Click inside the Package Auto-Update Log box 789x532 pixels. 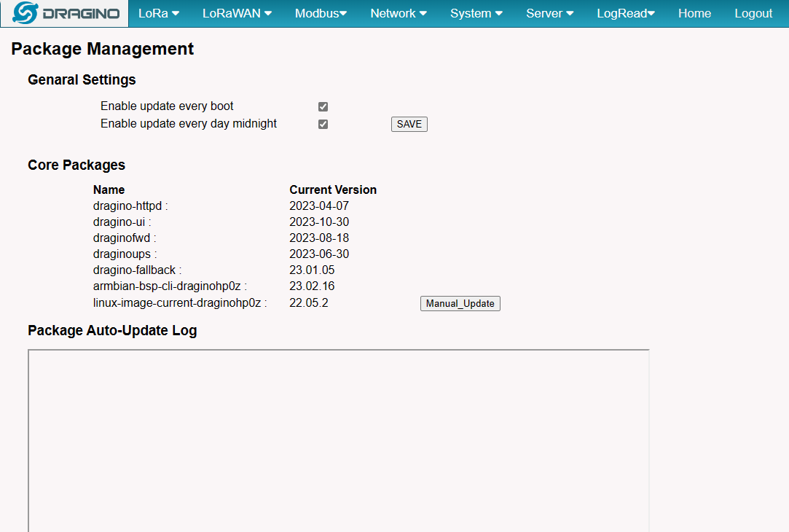pos(339,440)
